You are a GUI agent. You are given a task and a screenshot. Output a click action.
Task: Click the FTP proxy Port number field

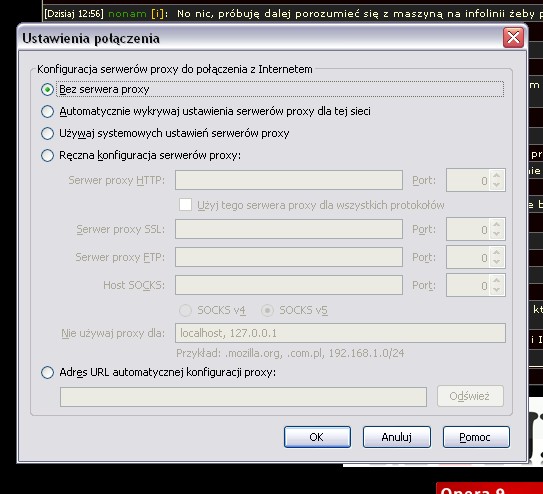[468, 257]
